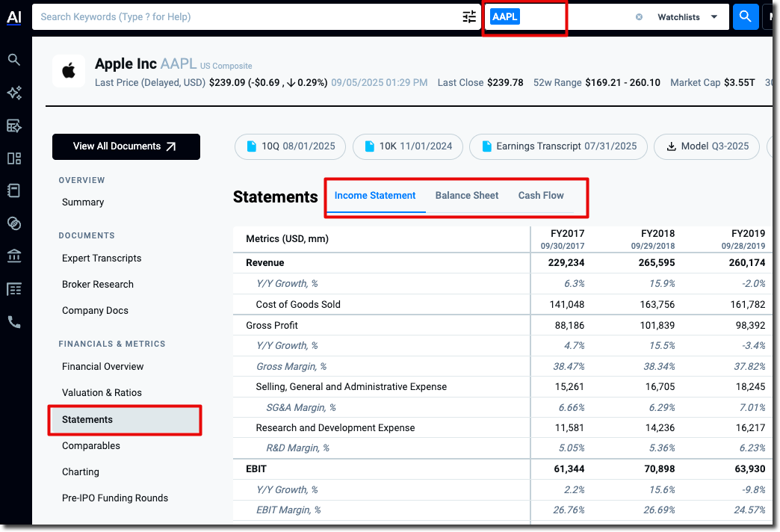Expand the Watchlists dropdown
This screenshot has width=780, height=532.
[x=687, y=16]
